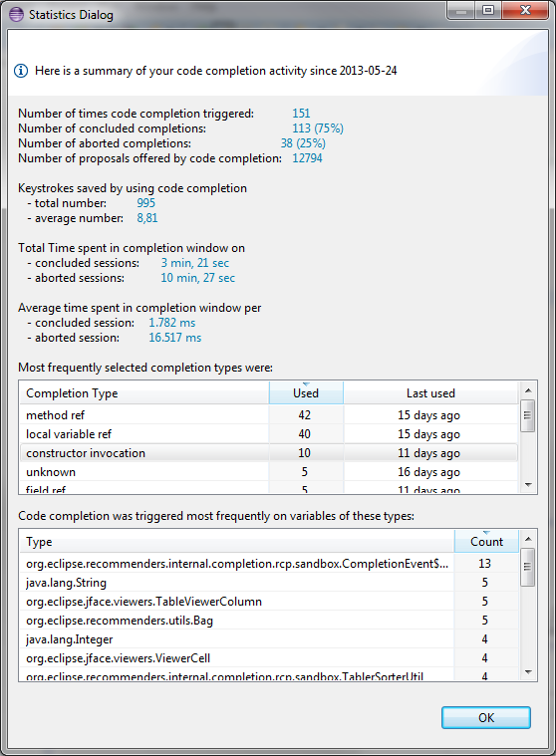Select the java.lang.String type row
This screenshot has width=556, height=756.
click(x=269, y=583)
